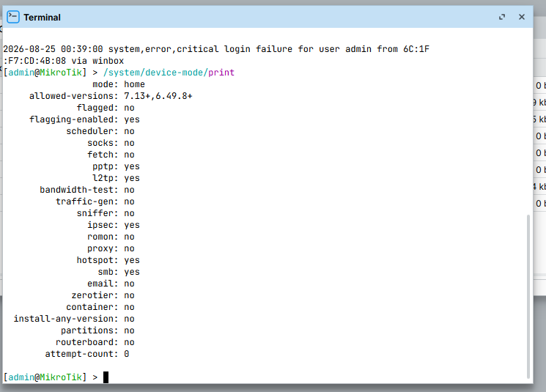The image size is (546, 392).
Task: Click the /system/device-mode/print command text
Action: point(169,73)
